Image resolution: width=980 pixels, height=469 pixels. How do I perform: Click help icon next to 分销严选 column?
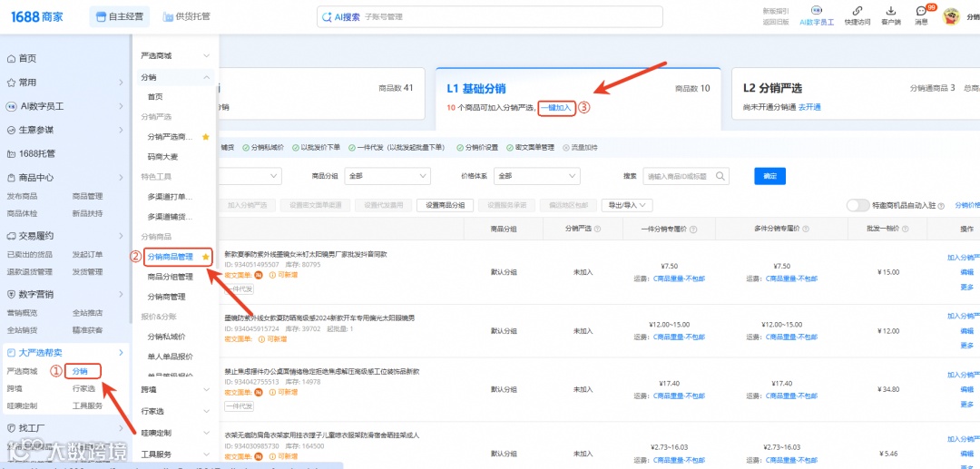coord(597,230)
